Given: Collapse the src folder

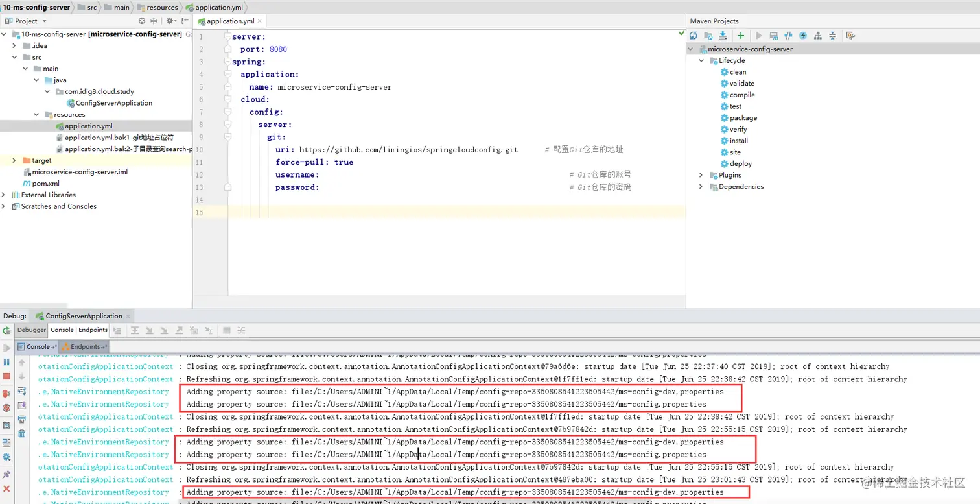Looking at the screenshot, I should (14, 58).
